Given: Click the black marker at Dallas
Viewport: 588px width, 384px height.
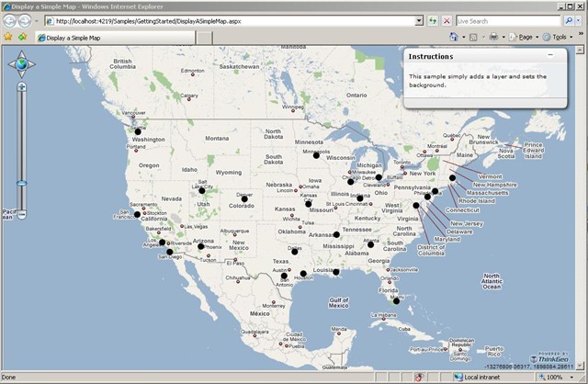Looking at the screenshot, I should tap(295, 252).
